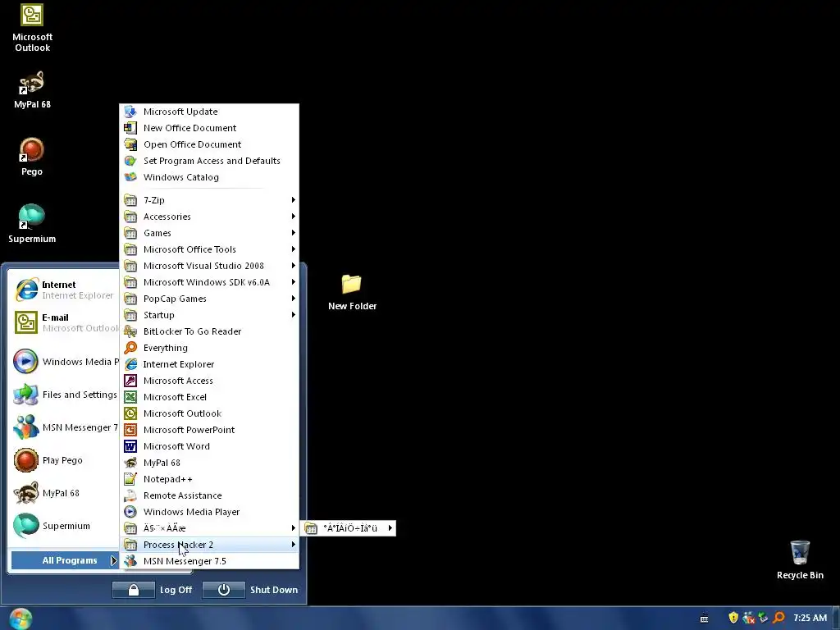Expand the Accessories submenu
Screen dimensions: 840x630
(x=209, y=217)
